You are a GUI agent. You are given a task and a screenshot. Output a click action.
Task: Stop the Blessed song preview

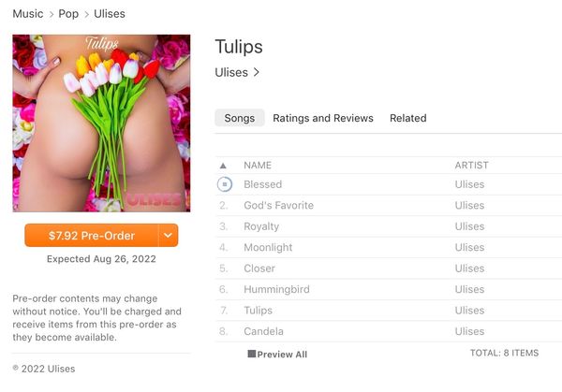pyautogui.click(x=225, y=184)
